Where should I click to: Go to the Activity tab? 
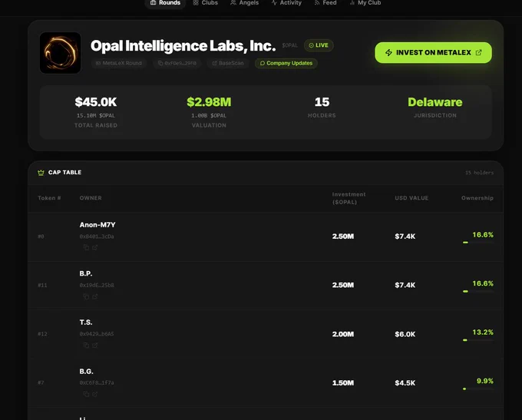click(x=286, y=3)
